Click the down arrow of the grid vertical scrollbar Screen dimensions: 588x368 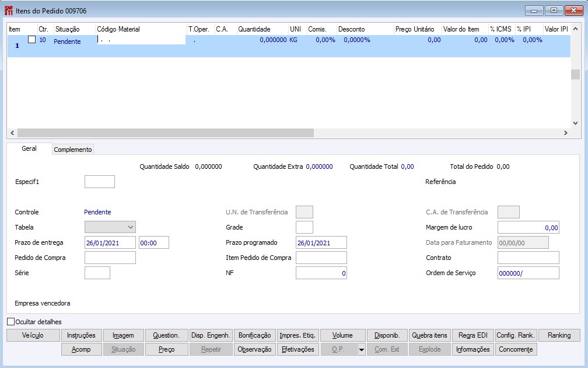[x=575, y=123]
